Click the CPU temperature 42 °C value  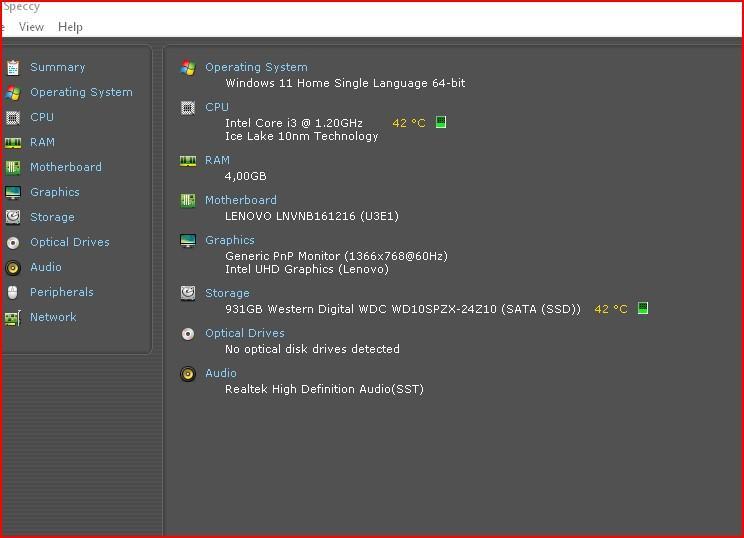pos(409,123)
